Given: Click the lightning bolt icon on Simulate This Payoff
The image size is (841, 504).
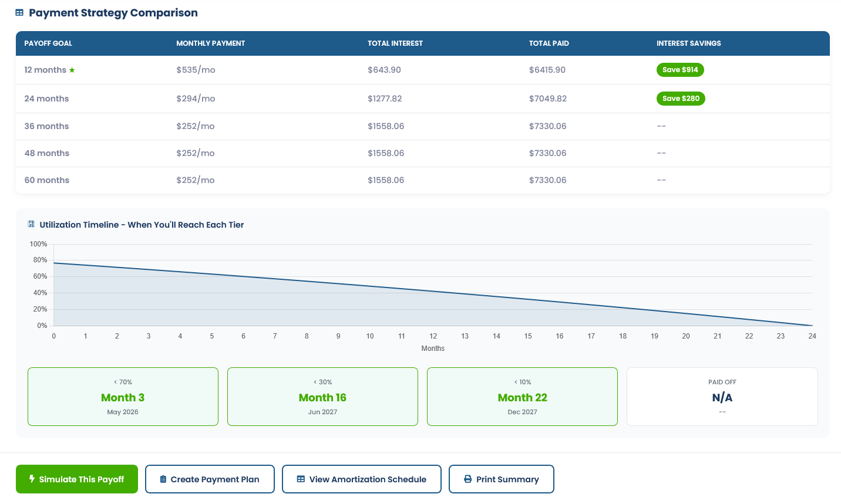Looking at the screenshot, I should (x=31, y=479).
